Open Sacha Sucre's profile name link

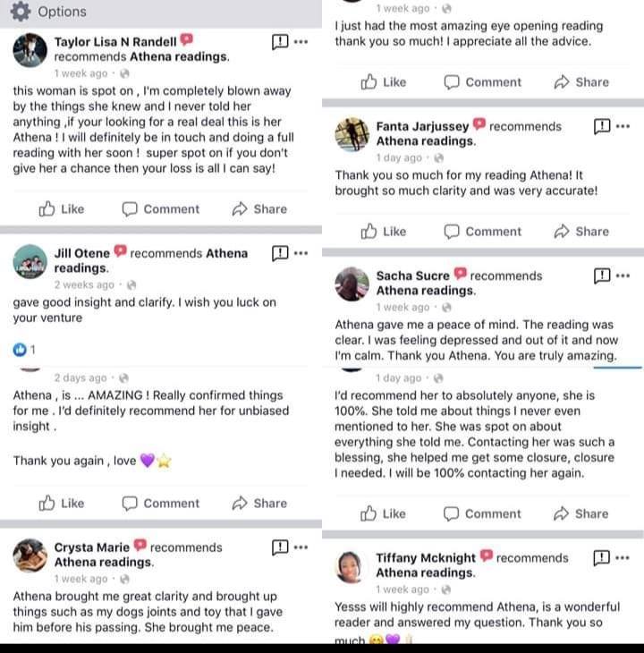pos(413,276)
